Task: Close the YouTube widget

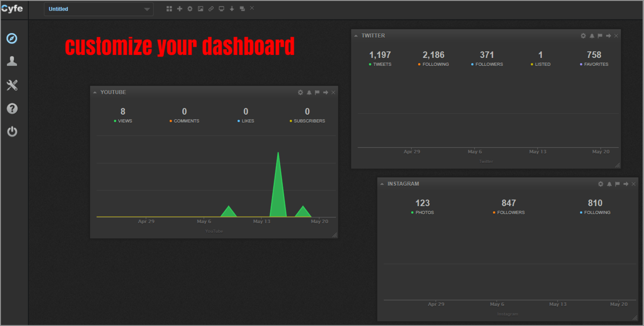Action: [x=333, y=92]
